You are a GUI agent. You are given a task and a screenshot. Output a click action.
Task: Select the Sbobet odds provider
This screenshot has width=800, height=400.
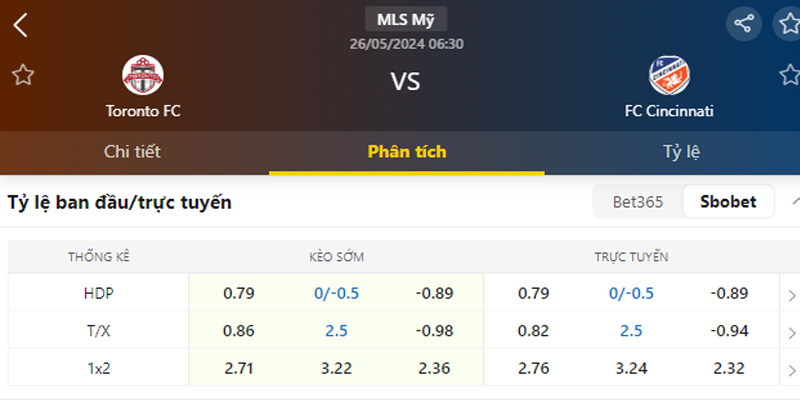[728, 202]
